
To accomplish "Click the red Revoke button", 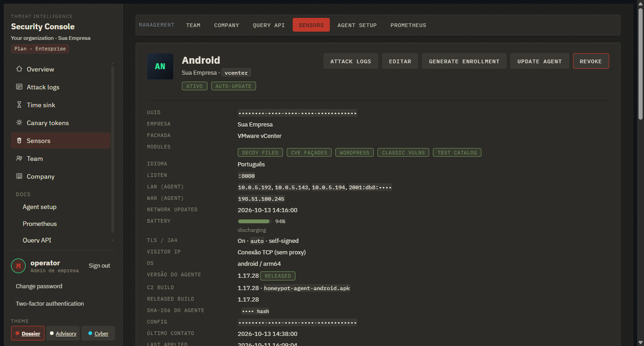I will (x=591, y=61).
